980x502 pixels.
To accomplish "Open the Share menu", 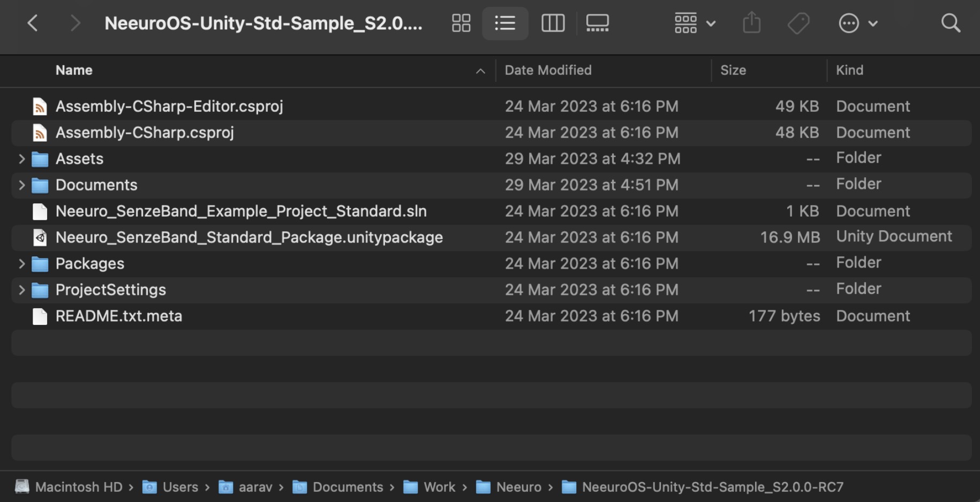I will (x=751, y=22).
